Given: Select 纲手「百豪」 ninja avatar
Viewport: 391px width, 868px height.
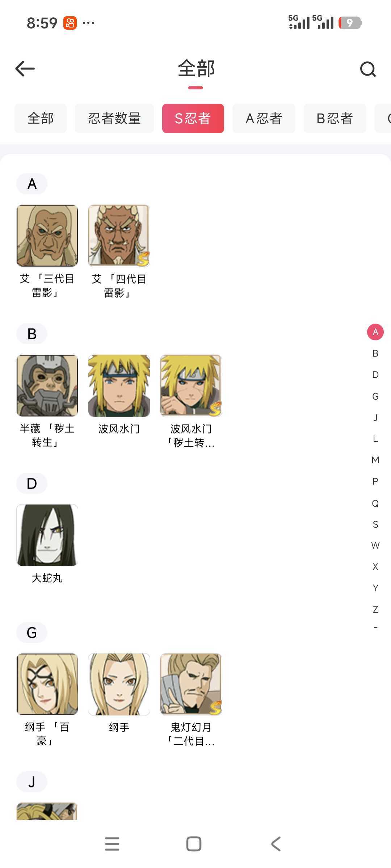Looking at the screenshot, I should click(47, 684).
